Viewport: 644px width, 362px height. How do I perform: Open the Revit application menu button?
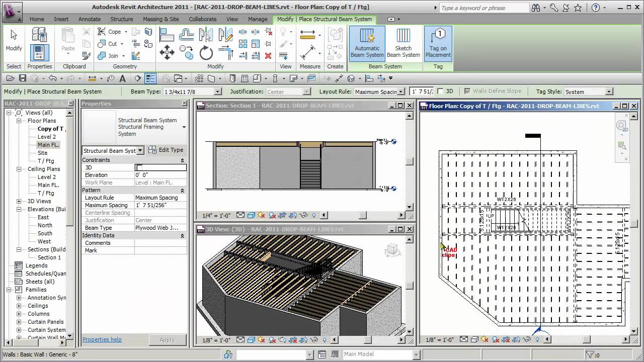pos(12,11)
